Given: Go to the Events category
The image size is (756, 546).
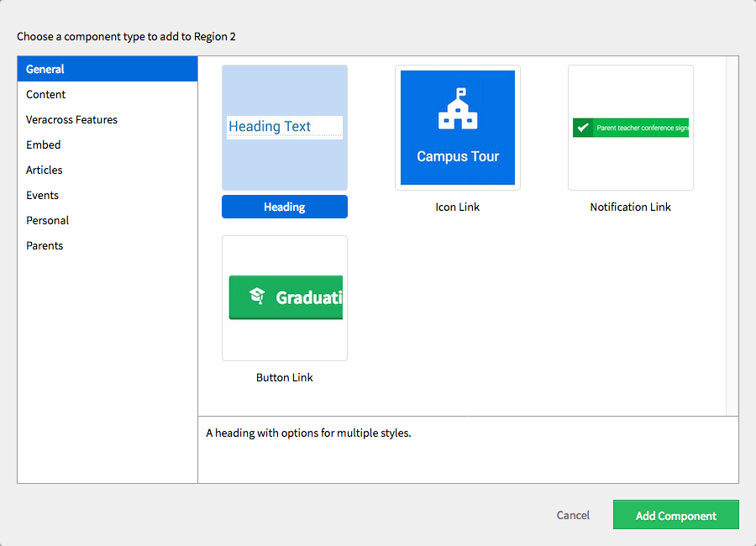Looking at the screenshot, I should [x=108, y=195].
